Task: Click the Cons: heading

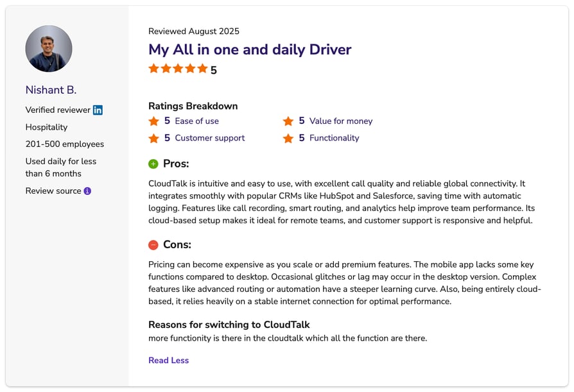Action: (x=177, y=244)
